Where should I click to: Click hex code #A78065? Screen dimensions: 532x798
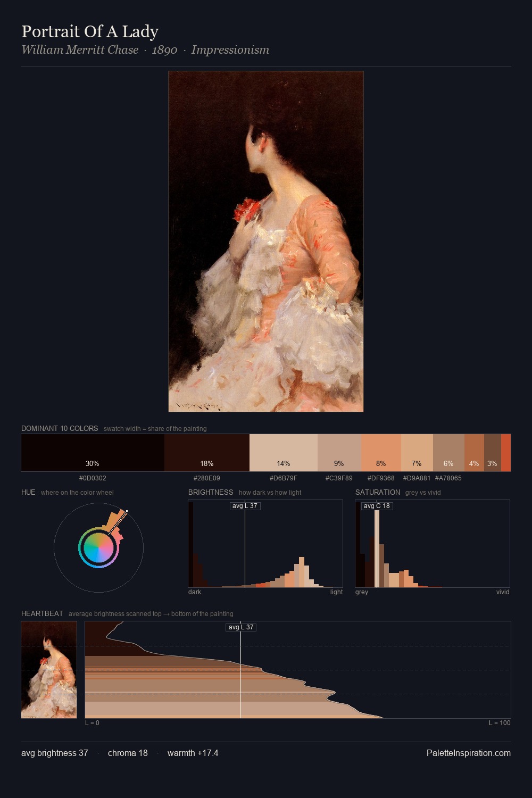click(448, 478)
